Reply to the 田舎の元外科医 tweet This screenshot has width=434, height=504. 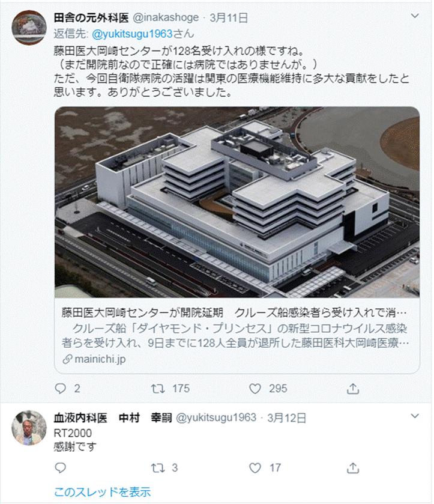tap(61, 389)
